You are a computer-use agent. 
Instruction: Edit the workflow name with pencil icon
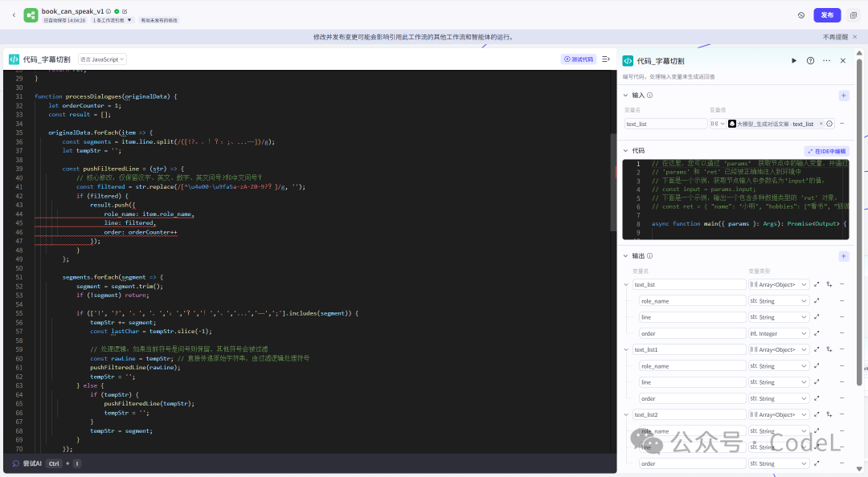125,11
